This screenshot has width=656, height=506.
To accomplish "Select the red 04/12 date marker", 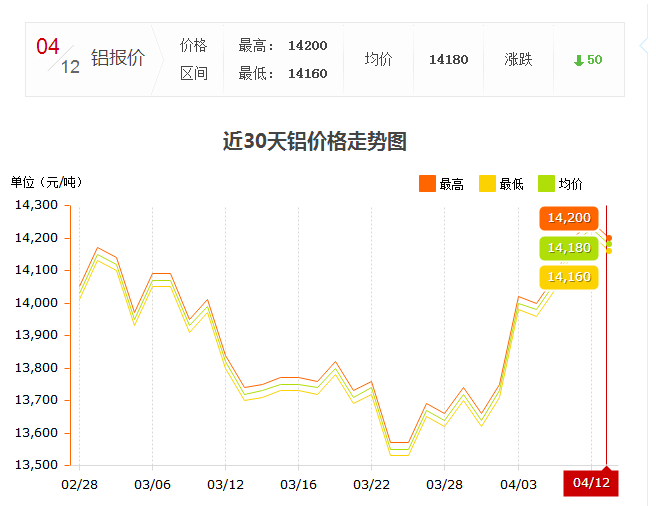I will 590,483.
